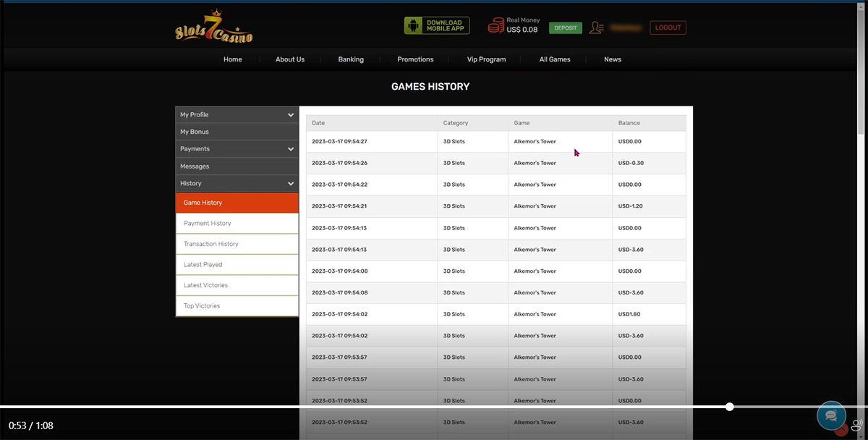Open the Home menu item
The image size is (868, 440).
(233, 59)
